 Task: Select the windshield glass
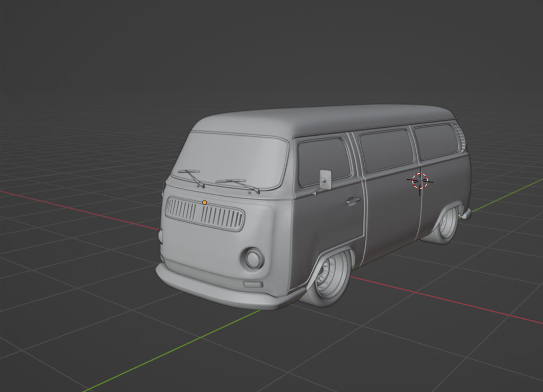tap(231, 160)
